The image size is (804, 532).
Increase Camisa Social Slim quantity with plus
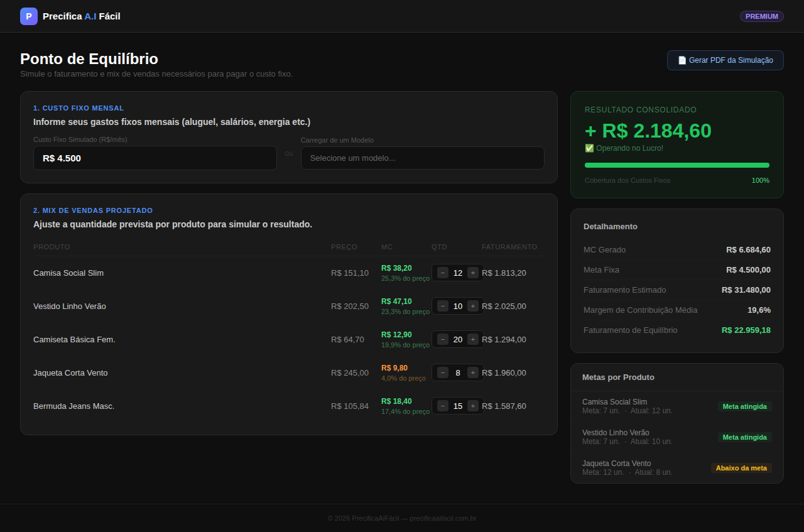473,273
